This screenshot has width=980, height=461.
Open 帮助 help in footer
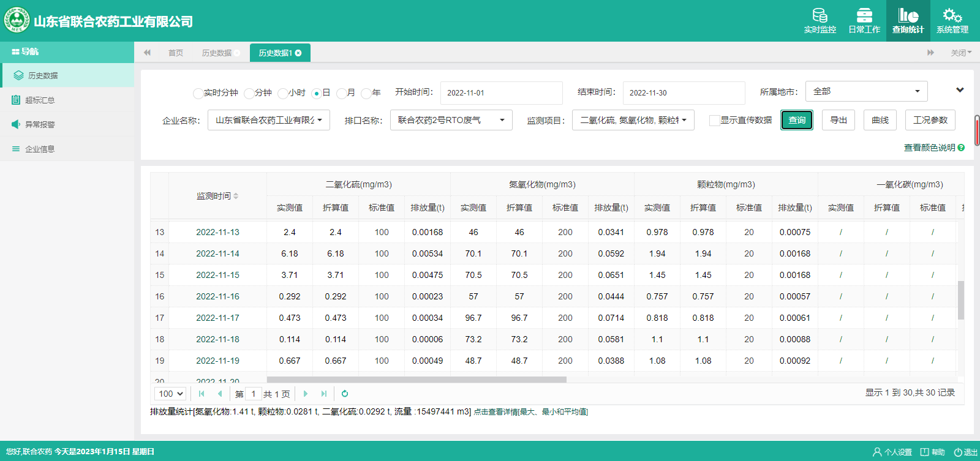[933, 452]
